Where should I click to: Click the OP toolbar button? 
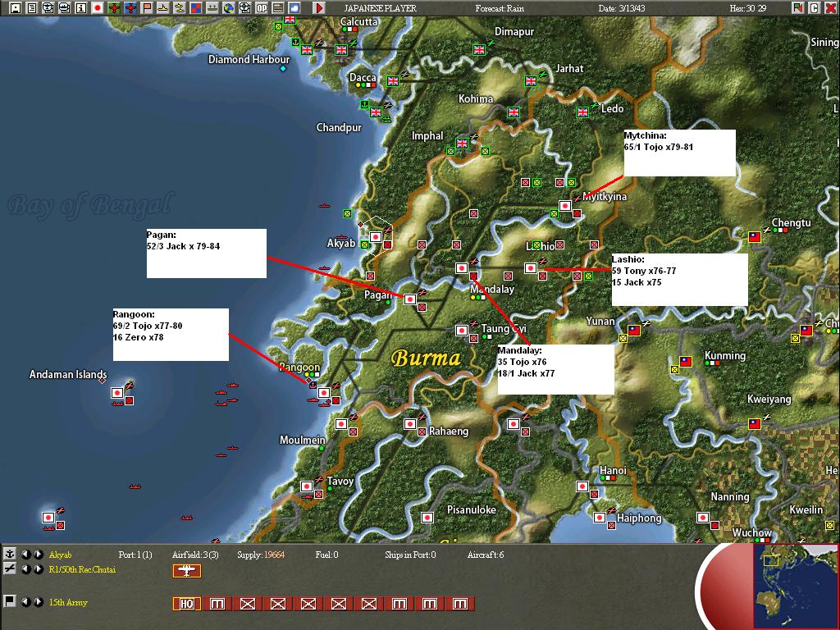pyautogui.click(x=262, y=7)
